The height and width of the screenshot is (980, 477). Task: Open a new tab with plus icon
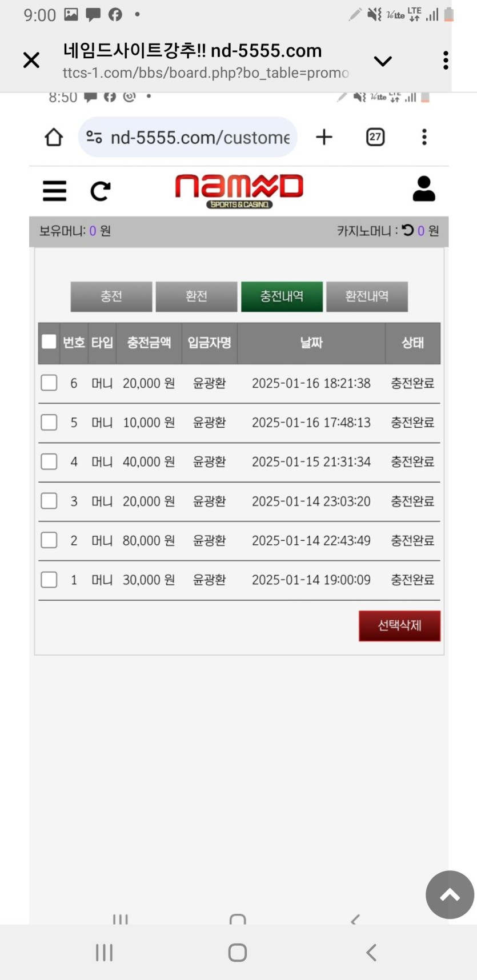324,137
